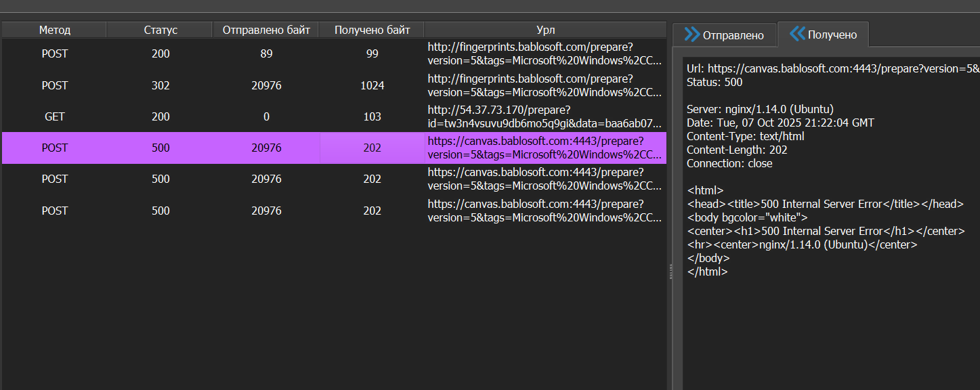The image size is (980, 390).
Task: Click the received bytes value 1024
Action: (372, 85)
